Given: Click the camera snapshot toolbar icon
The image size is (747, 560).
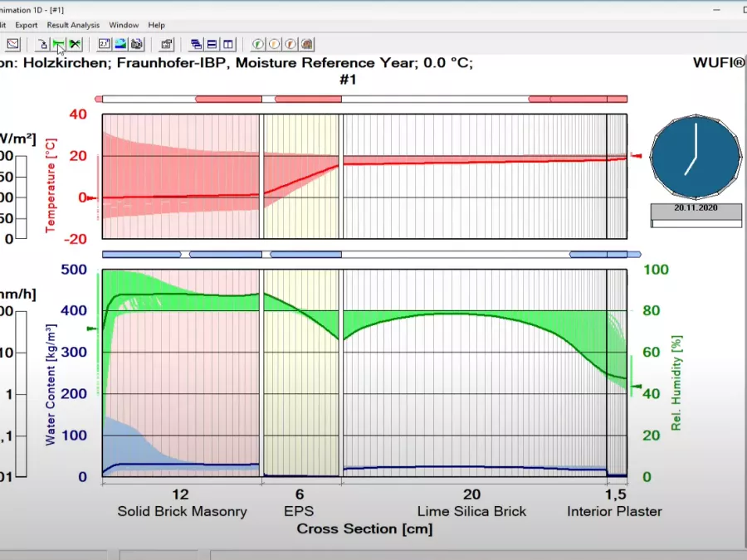Looking at the screenshot, I should (137, 44).
